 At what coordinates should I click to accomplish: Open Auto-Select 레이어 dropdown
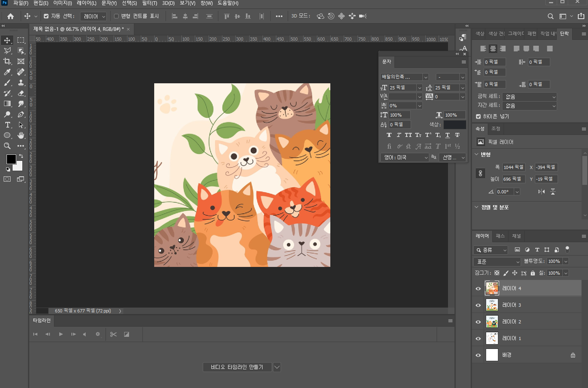coord(93,16)
